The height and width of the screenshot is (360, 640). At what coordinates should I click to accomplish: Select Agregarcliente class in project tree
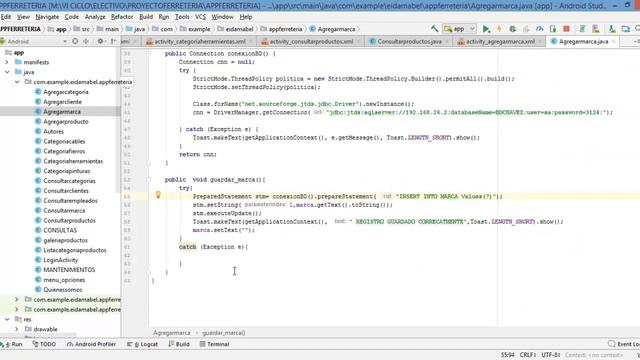click(x=62, y=102)
